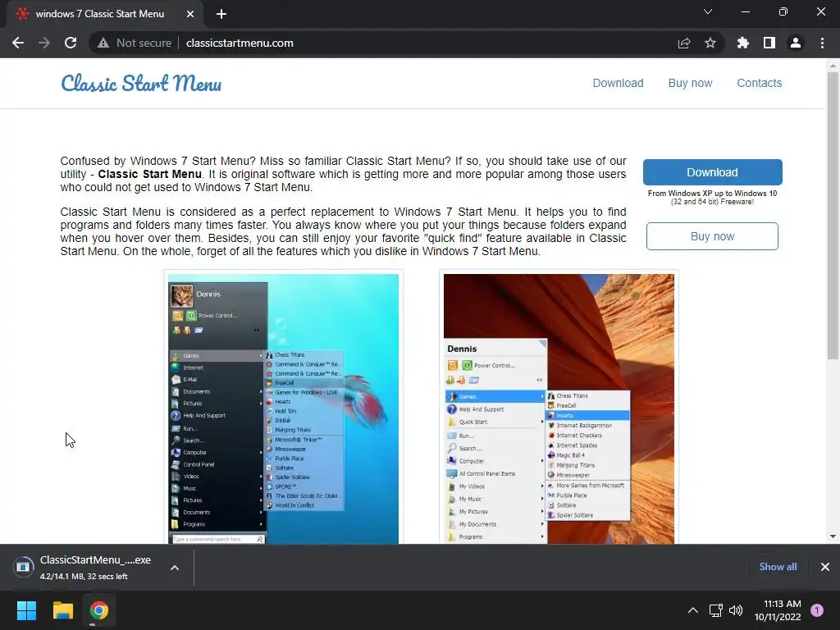Click the forward navigation arrow
The image size is (840, 630).
pos(44,43)
